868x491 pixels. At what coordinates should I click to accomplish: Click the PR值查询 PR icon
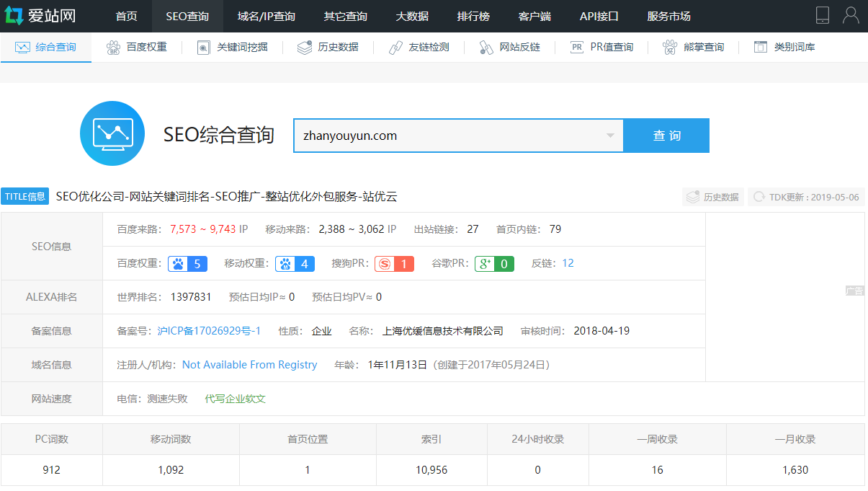[577, 48]
